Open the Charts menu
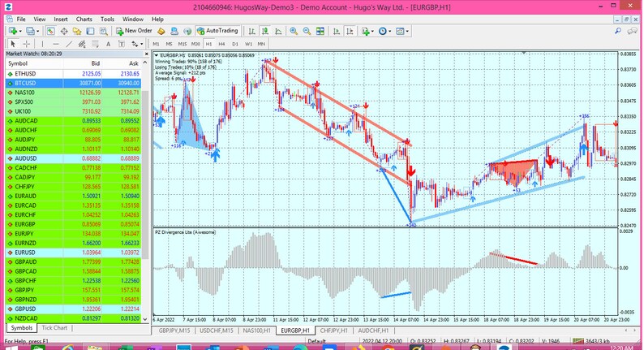 (84, 19)
